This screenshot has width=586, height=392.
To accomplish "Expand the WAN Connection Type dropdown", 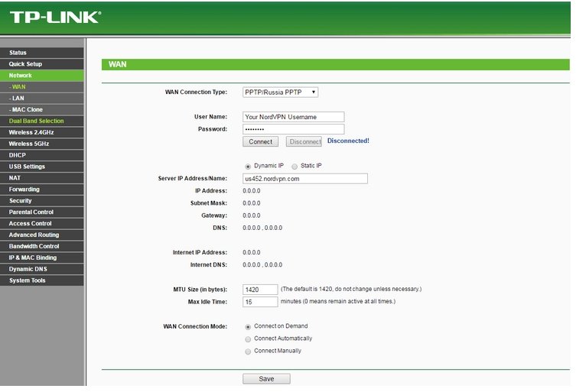I will [x=280, y=92].
